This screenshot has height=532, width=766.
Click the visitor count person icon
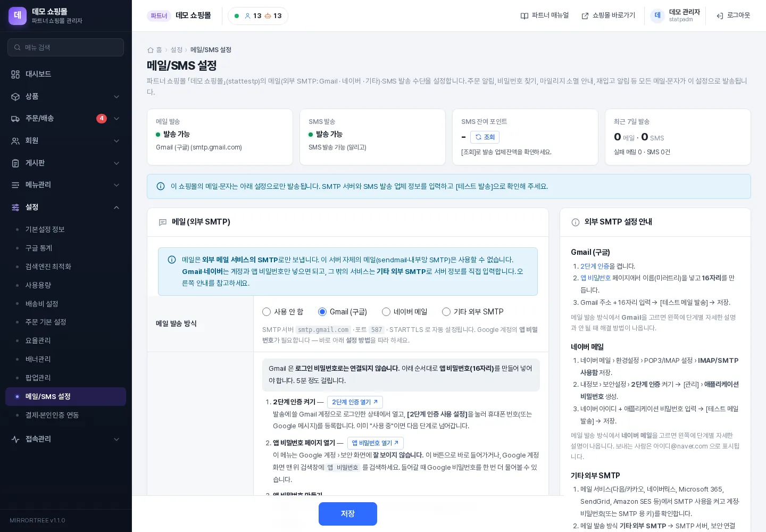(247, 16)
